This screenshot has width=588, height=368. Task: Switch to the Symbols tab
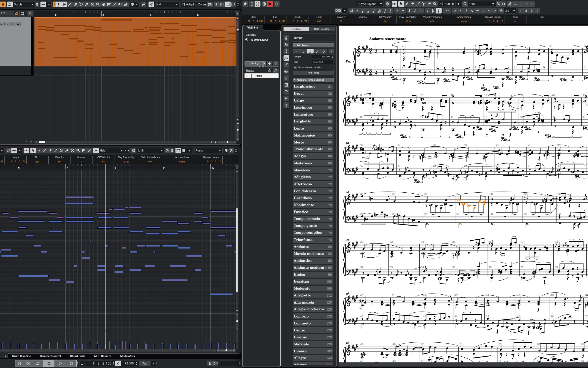coord(296,29)
